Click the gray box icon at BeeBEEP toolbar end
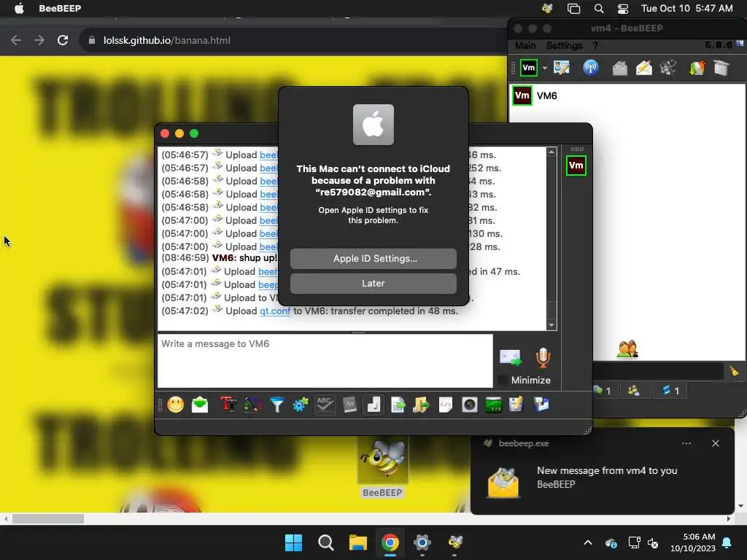The image size is (747, 560). point(721,68)
